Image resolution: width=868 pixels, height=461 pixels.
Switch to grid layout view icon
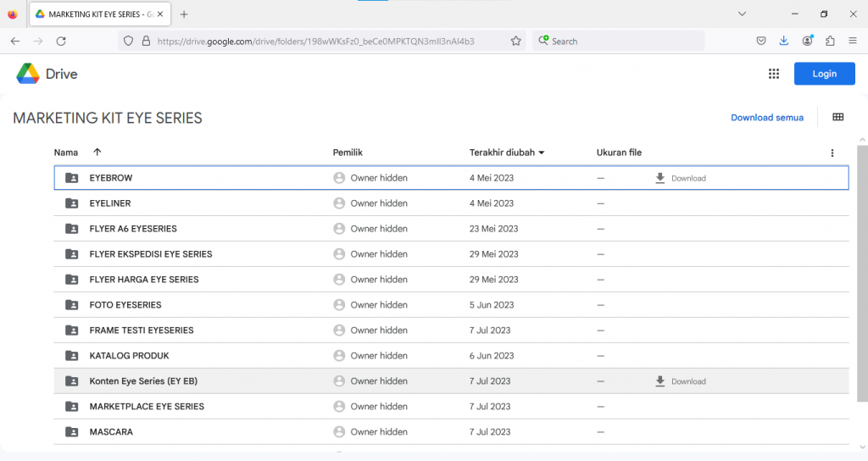837,118
